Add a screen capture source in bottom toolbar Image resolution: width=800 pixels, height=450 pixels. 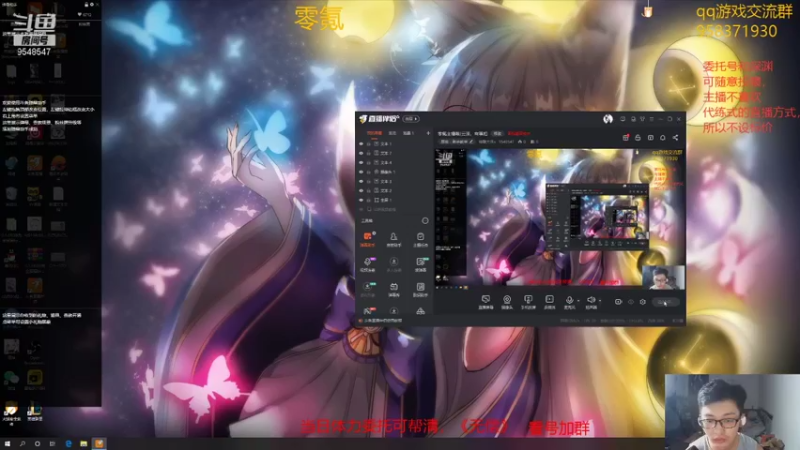pyautogui.click(x=486, y=302)
